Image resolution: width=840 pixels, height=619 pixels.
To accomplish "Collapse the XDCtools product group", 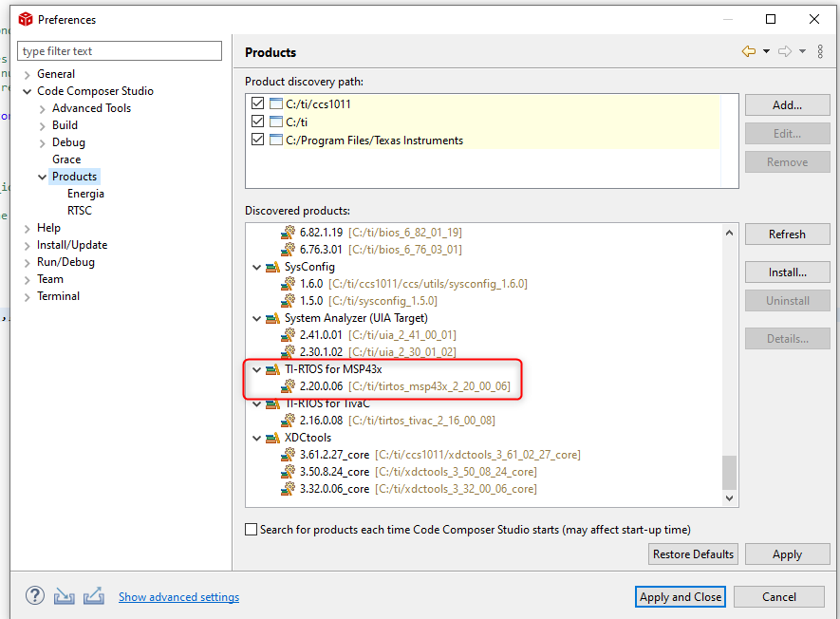I will (256, 437).
